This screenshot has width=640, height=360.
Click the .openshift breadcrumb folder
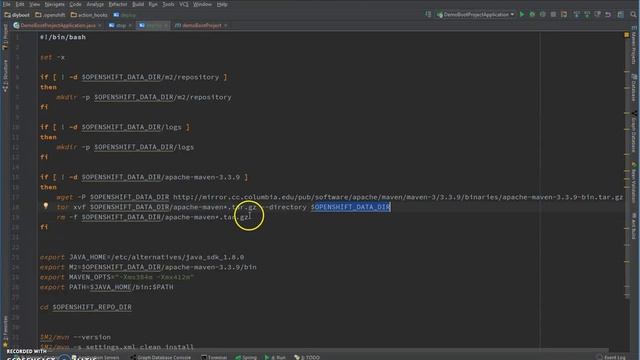coord(50,15)
